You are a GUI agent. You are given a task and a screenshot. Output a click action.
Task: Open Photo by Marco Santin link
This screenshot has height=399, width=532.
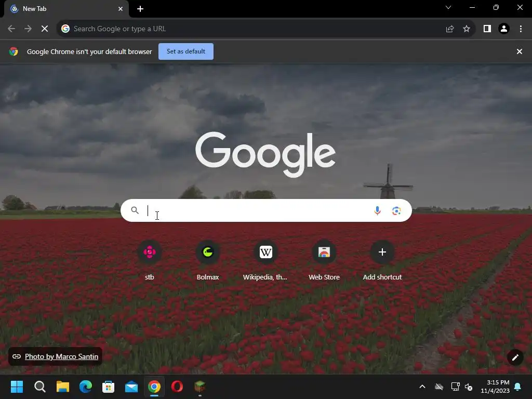61,356
